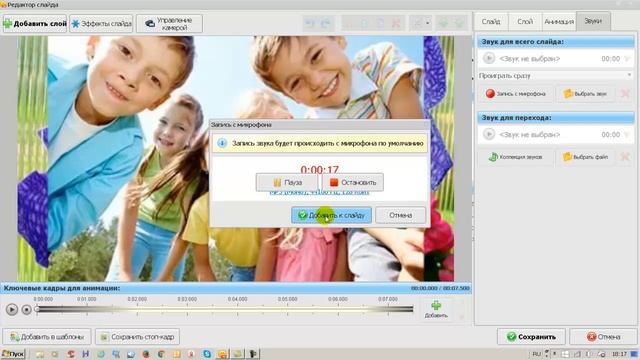Click the greyed-out red X delete icon in toolbar
This screenshot has height=360, width=640.
click(396, 24)
